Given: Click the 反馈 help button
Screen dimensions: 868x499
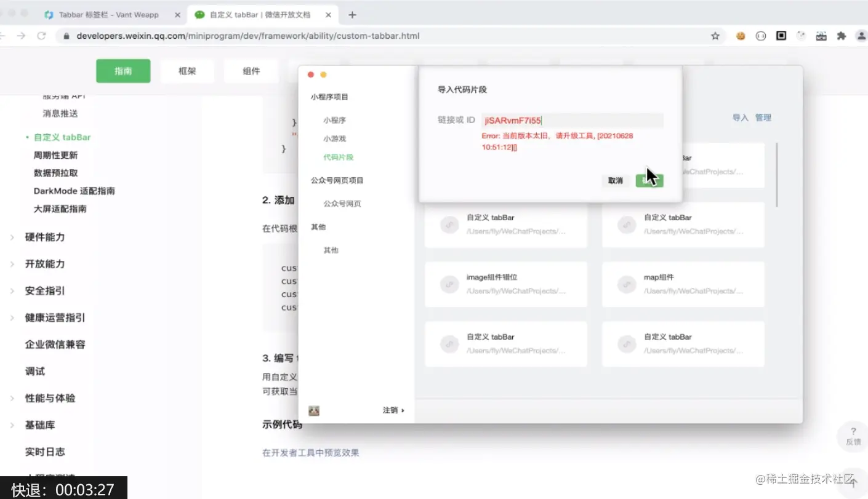Looking at the screenshot, I should [x=853, y=436].
